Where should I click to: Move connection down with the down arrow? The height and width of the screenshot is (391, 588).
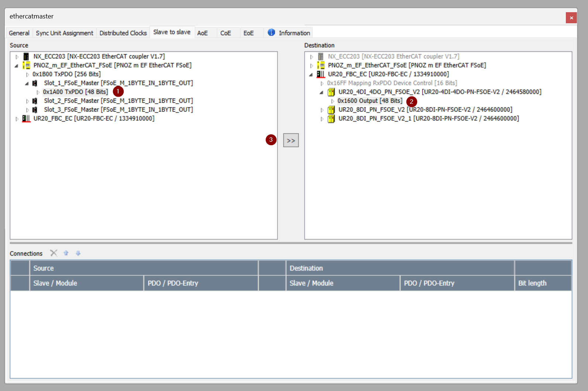tap(78, 253)
